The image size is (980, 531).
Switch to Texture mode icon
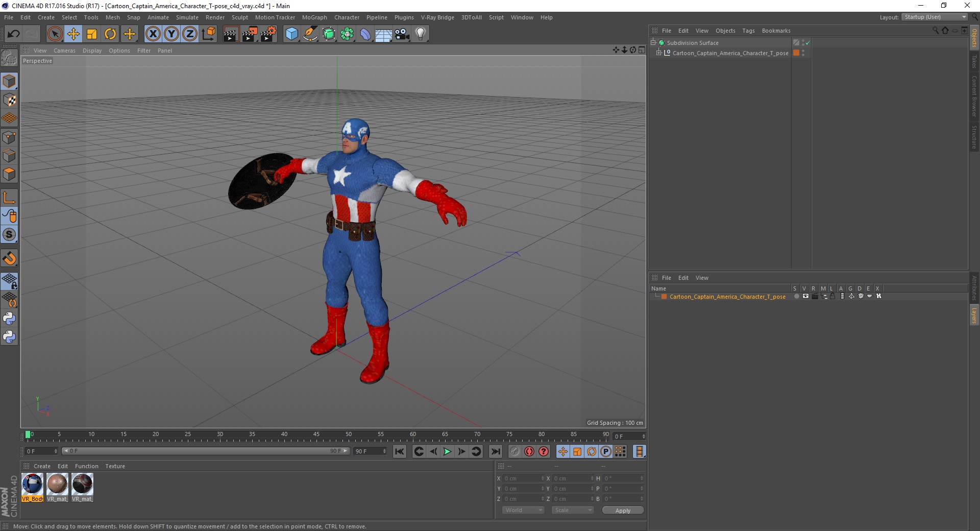(9, 100)
